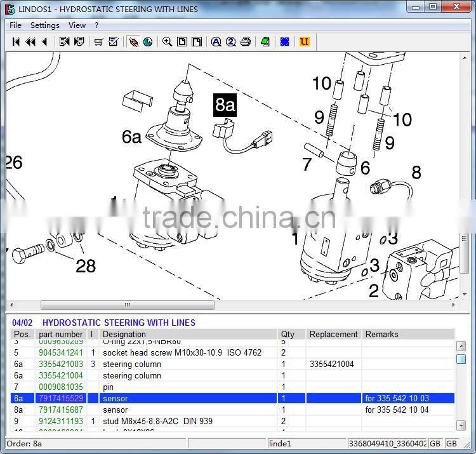476x454 pixels.
Task: Click parts list scrollbar up arrow
Action: 461,346
